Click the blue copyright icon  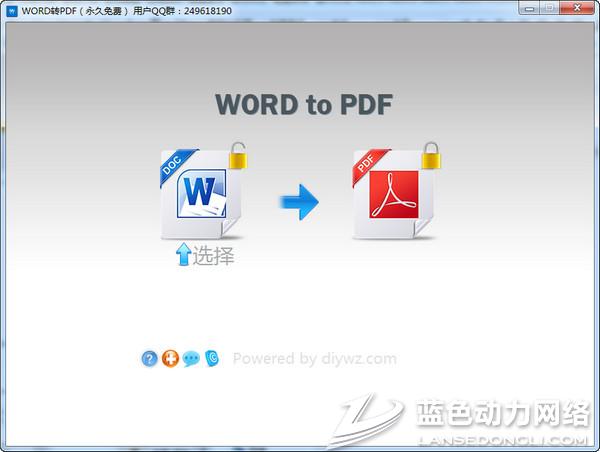[211, 358]
